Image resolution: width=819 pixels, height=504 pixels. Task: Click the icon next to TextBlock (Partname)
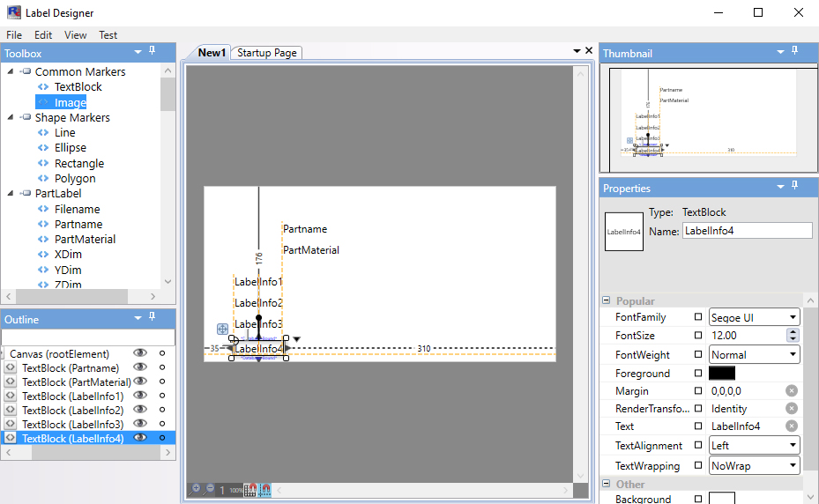coord(10,367)
